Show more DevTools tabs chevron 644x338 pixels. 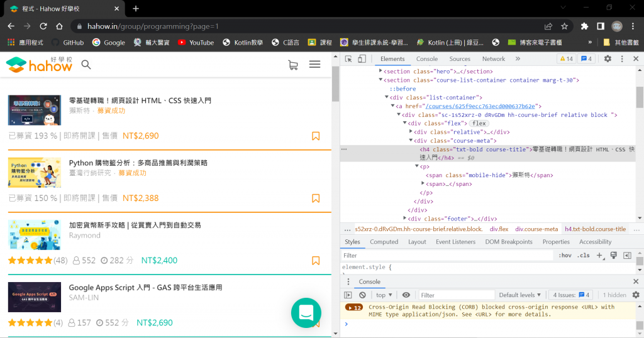pyautogui.click(x=518, y=59)
